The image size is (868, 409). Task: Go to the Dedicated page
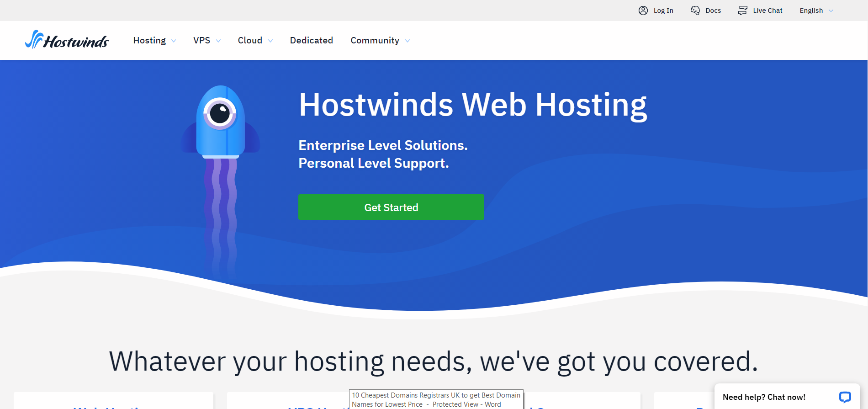(312, 40)
